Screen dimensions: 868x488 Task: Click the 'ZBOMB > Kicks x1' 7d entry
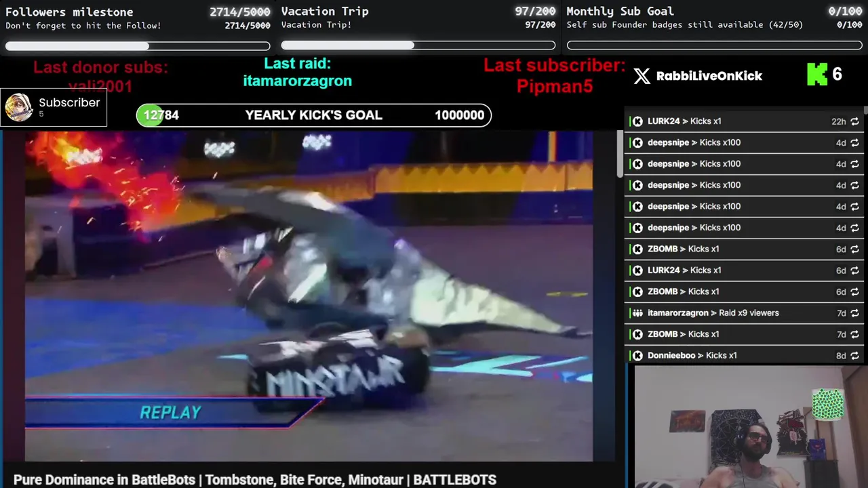[x=745, y=334]
